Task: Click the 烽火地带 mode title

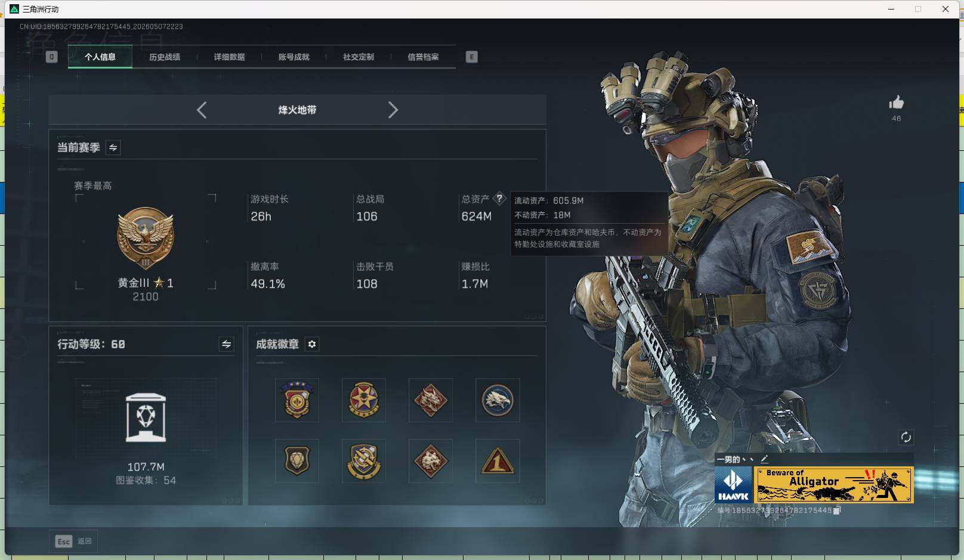Action: click(297, 110)
